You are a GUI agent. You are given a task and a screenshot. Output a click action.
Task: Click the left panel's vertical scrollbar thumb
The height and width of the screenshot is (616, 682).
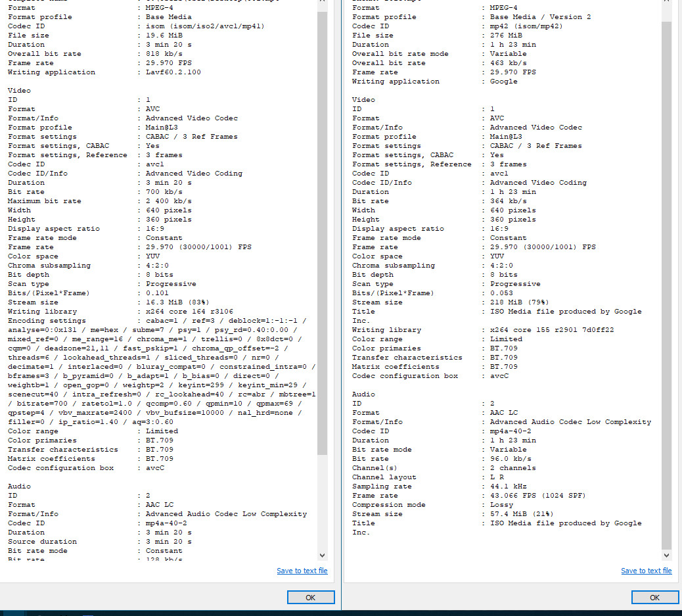[x=322, y=230]
